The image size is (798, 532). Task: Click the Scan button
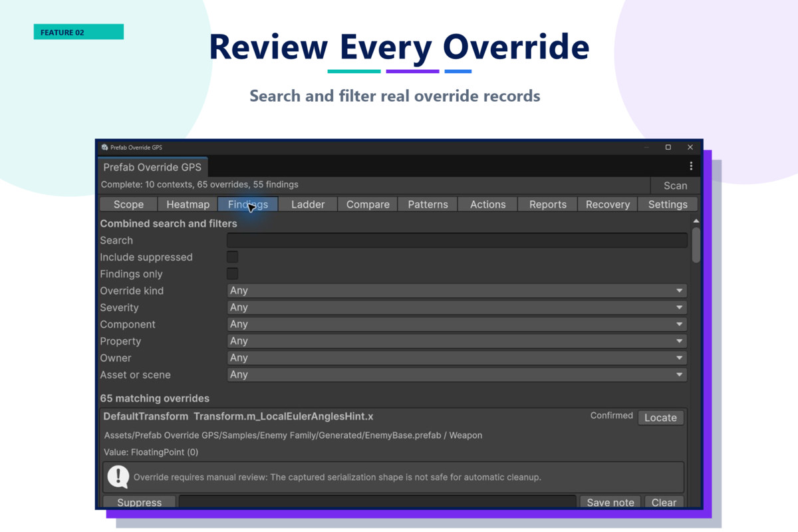point(675,186)
